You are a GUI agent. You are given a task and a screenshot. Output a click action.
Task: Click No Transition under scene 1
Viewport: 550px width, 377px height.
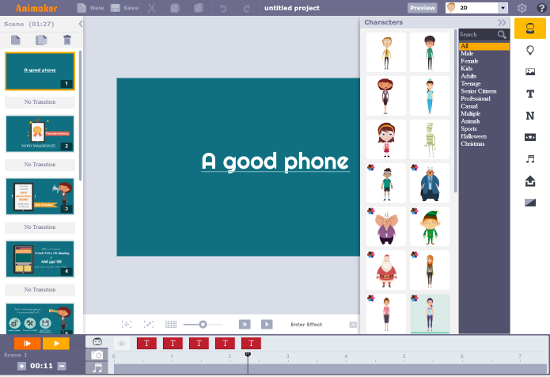point(40,102)
